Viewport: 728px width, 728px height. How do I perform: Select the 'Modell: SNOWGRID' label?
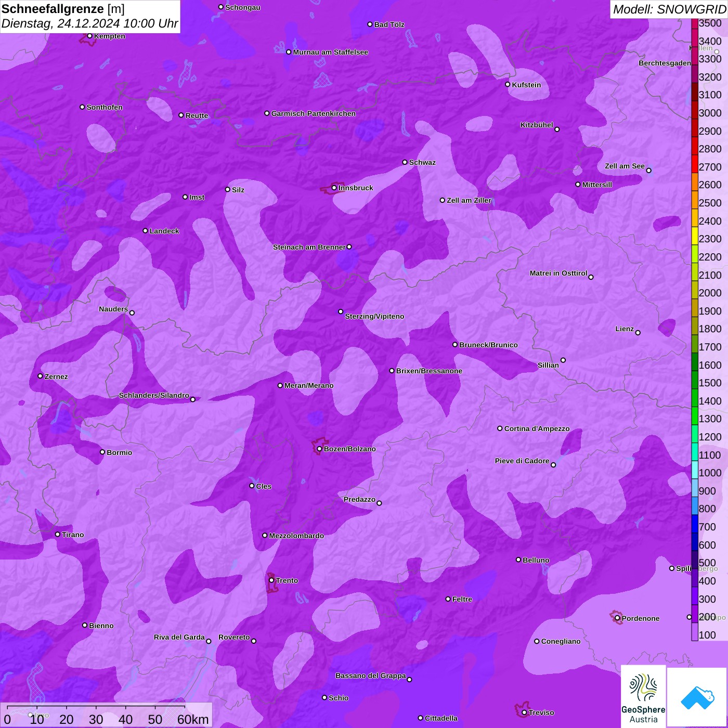point(669,9)
